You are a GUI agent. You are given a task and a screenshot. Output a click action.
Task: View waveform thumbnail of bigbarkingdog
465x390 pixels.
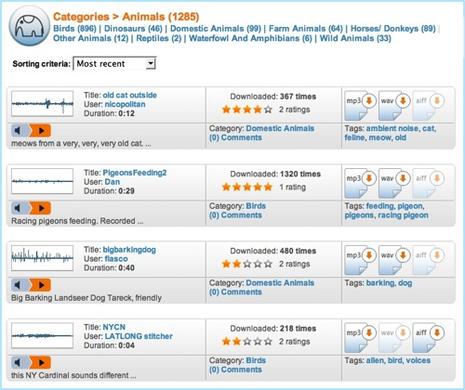click(x=42, y=258)
